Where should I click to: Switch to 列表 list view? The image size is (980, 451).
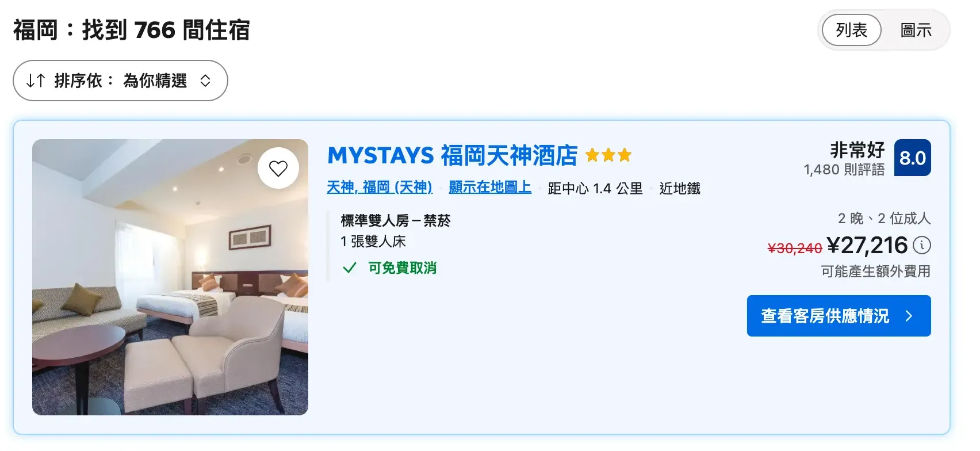tap(852, 30)
